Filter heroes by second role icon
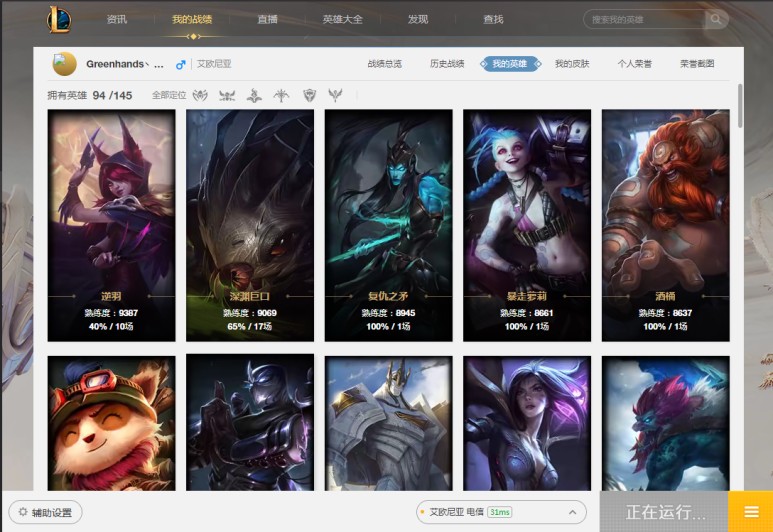 pos(227,95)
